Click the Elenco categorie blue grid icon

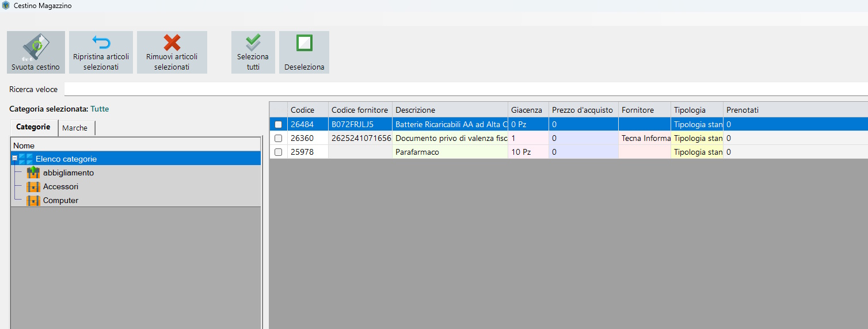26,159
